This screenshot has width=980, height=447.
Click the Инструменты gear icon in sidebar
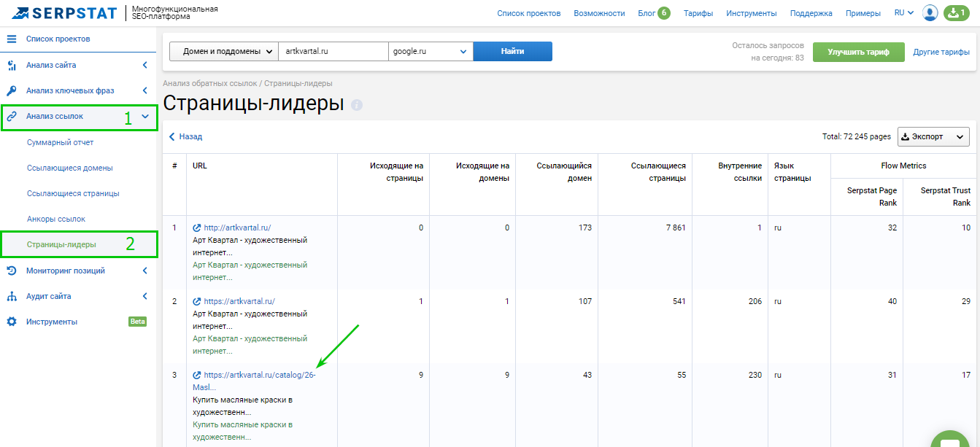tap(10, 321)
